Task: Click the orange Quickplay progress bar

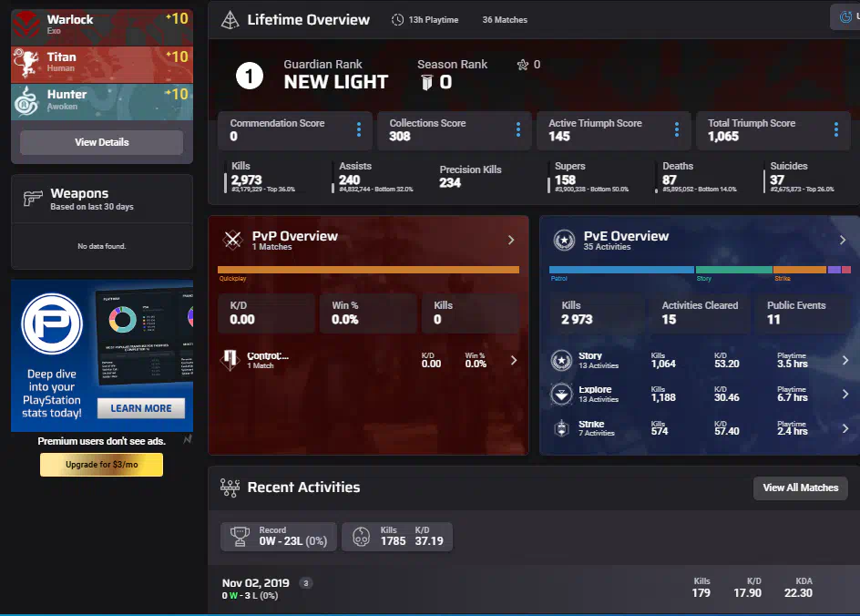Action: click(368, 270)
